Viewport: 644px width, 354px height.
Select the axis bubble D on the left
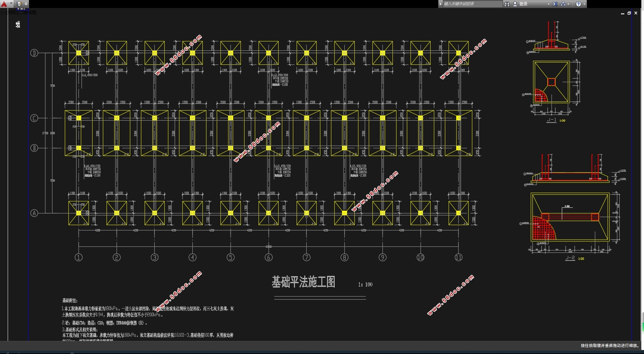(34, 53)
